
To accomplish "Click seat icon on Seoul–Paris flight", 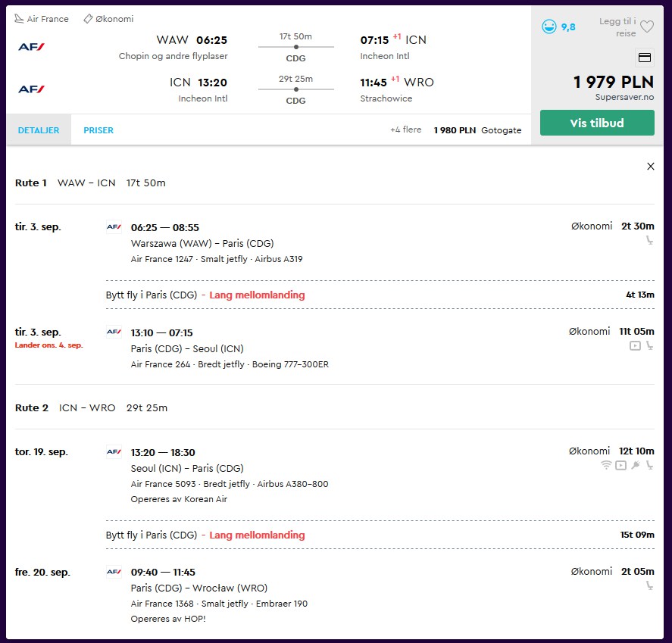I will click(x=650, y=465).
